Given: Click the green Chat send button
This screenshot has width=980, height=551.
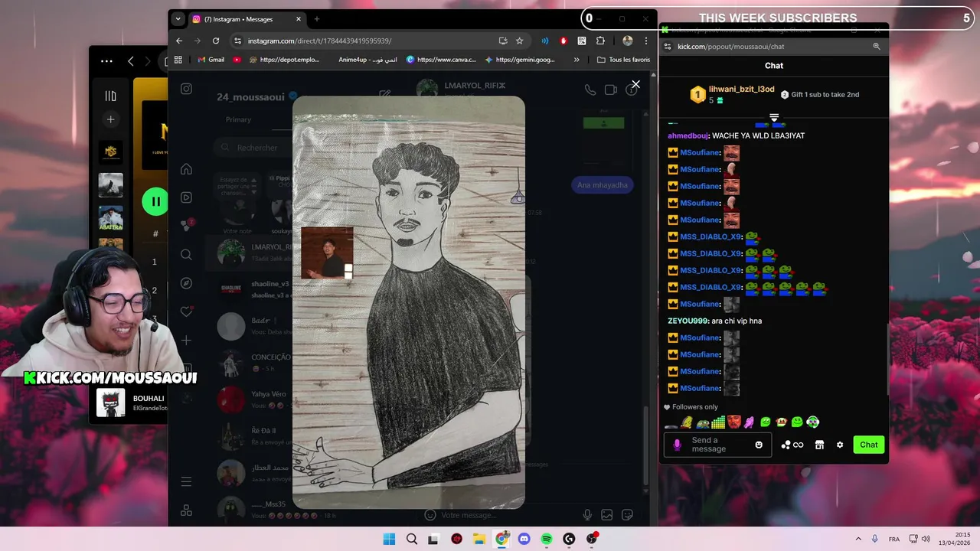Looking at the screenshot, I should coord(869,445).
